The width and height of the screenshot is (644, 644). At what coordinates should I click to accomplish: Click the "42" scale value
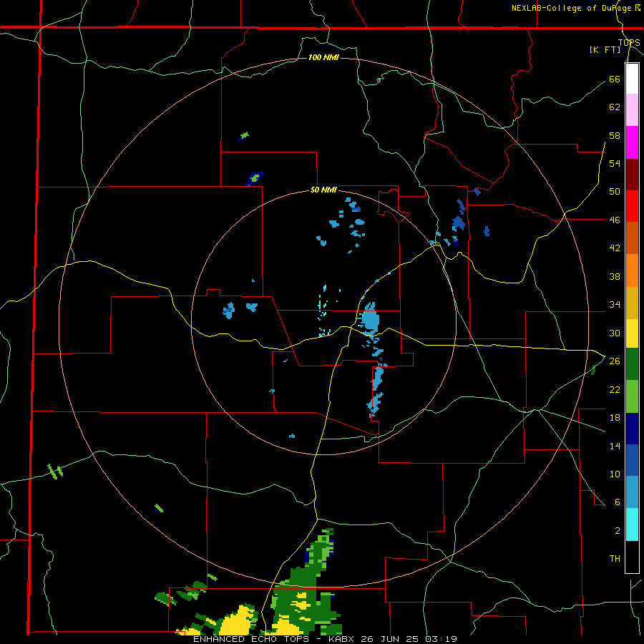(615, 248)
